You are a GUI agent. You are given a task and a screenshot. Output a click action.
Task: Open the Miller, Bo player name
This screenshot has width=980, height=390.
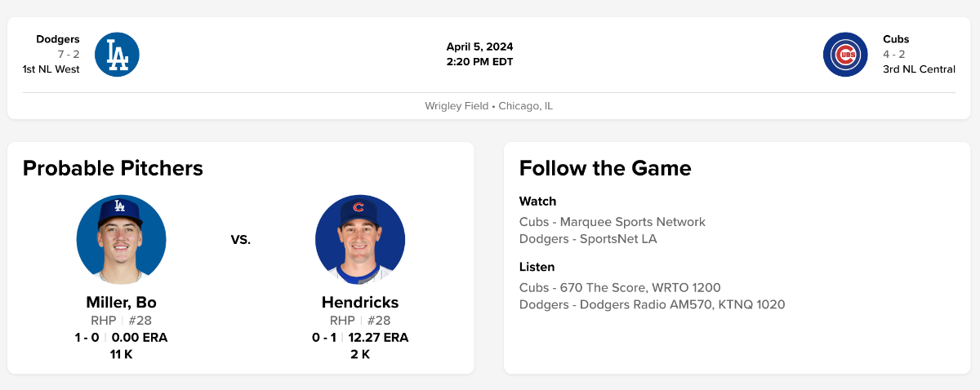pyautogui.click(x=121, y=303)
